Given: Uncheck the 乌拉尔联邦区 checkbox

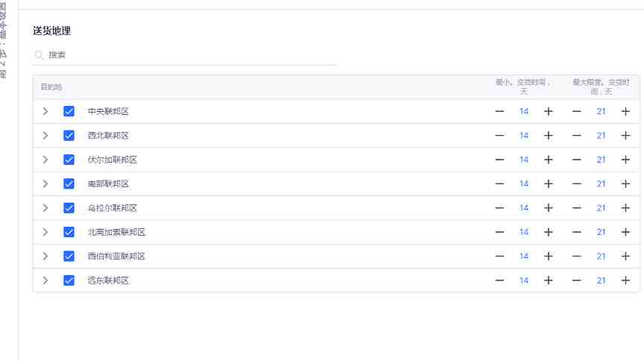Looking at the screenshot, I should [69, 208].
